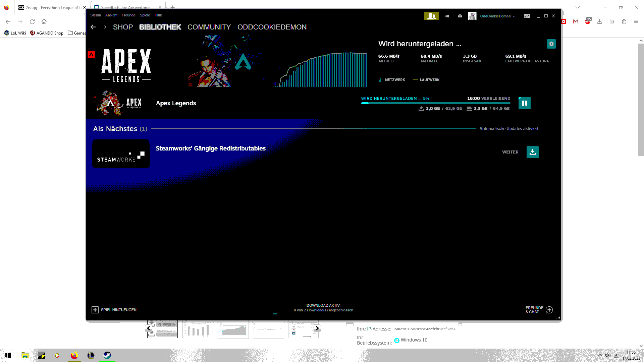Show hidden system tray icons
The width and height of the screenshot is (644, 362).
[600, 355]
